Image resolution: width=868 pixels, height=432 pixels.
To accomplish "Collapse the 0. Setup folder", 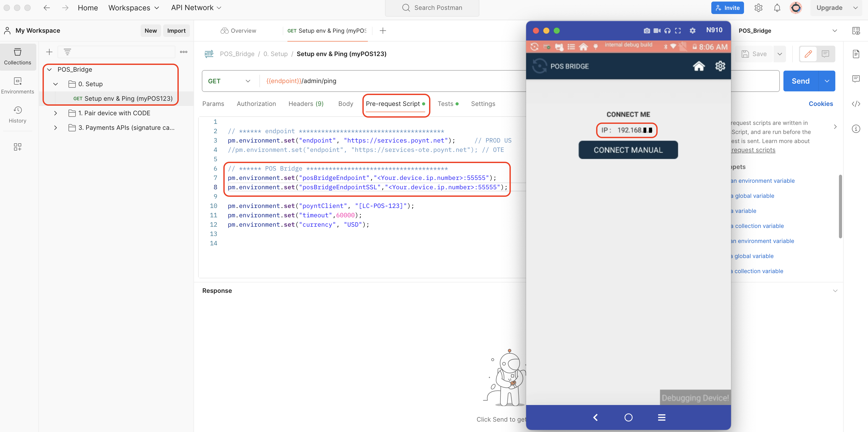I will tap(56, 84).
